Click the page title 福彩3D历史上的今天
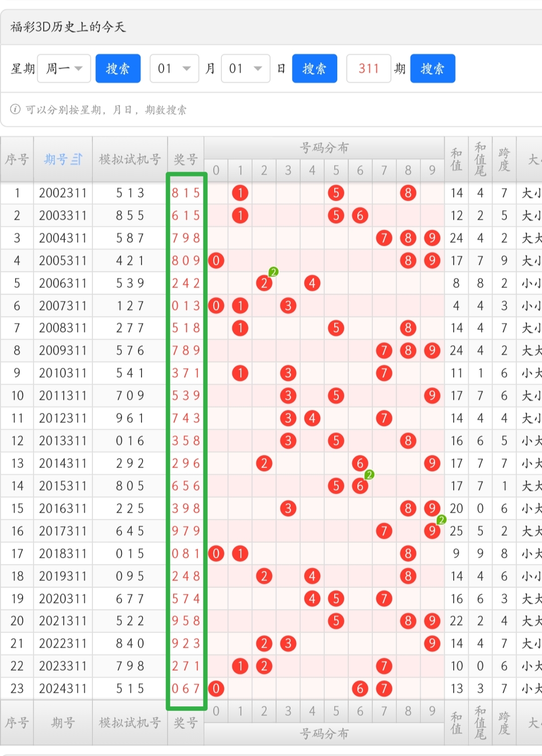The width and height of the screenshot is (542, 756). (x=68, y=27)
